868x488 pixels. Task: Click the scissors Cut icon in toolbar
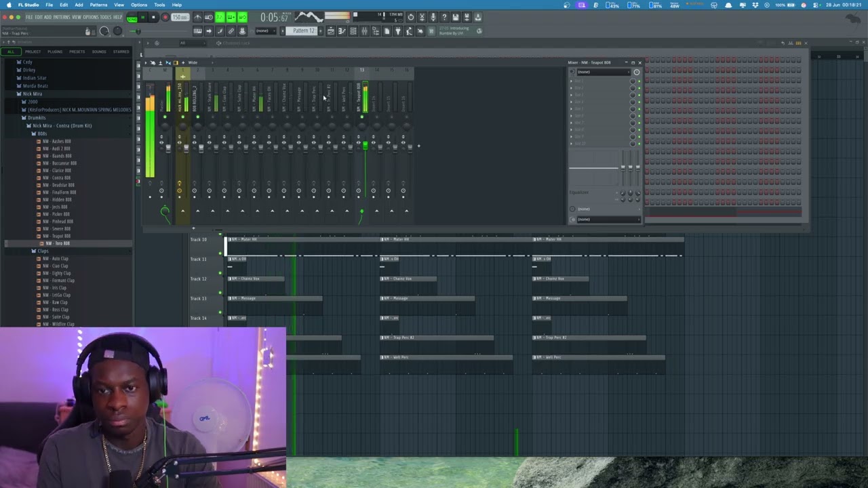point(422,17)
